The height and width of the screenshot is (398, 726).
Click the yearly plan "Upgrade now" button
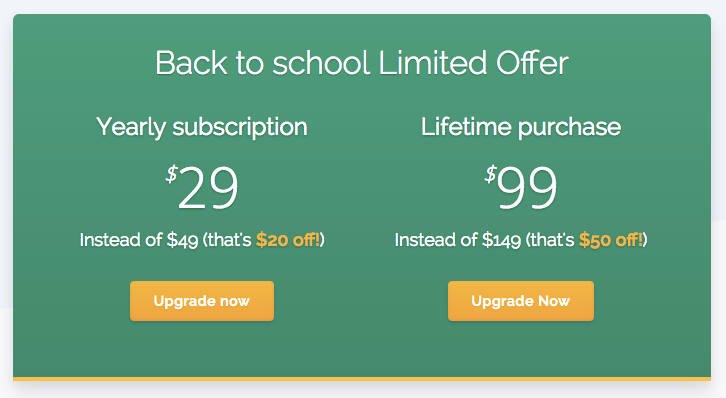coord(202,301)
